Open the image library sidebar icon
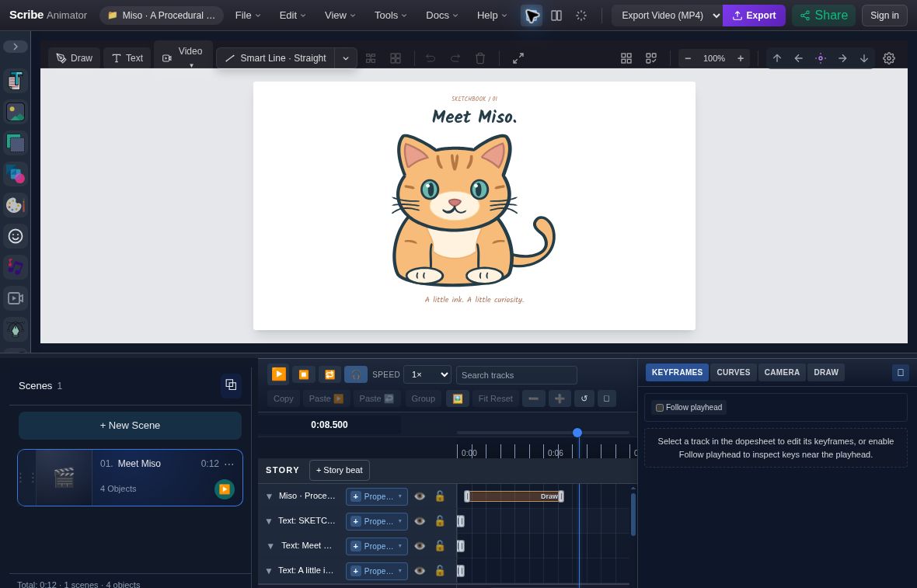 (x=16, y=112)
